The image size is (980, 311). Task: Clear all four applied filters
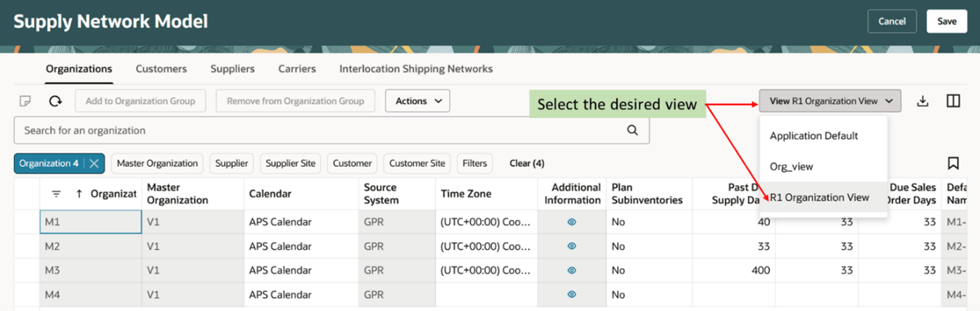coord(527,164)
